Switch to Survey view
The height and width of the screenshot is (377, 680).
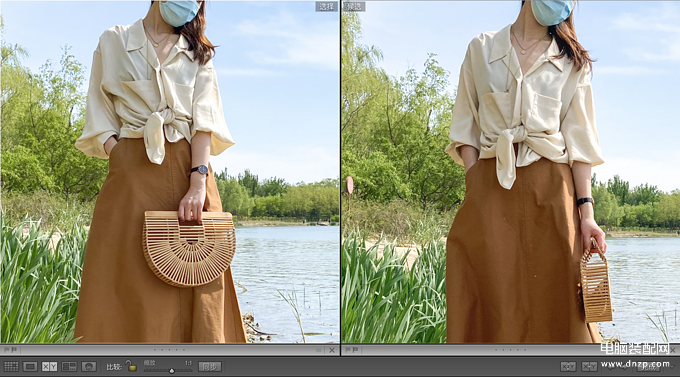click(69, 367)
